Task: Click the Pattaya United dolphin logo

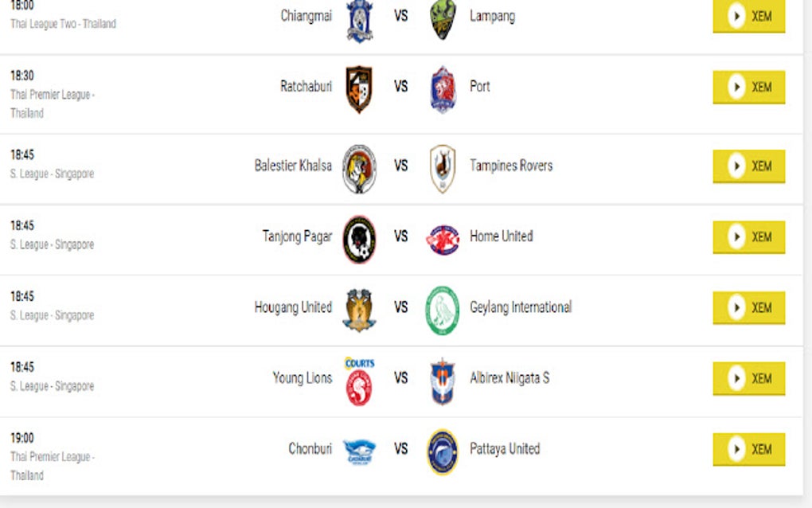Action: [x=443, y=451]
